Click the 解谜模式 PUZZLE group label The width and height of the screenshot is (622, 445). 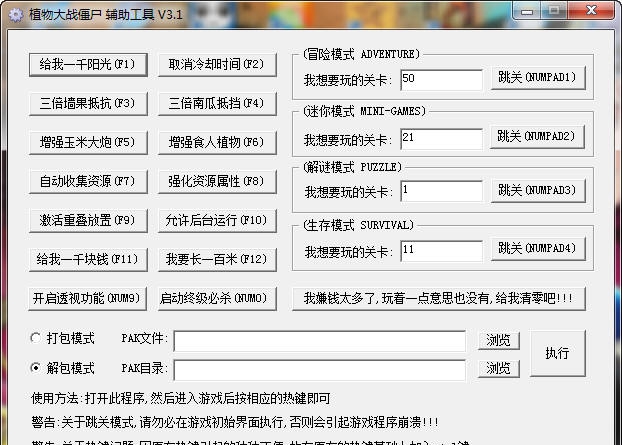(x=352, y=167)
